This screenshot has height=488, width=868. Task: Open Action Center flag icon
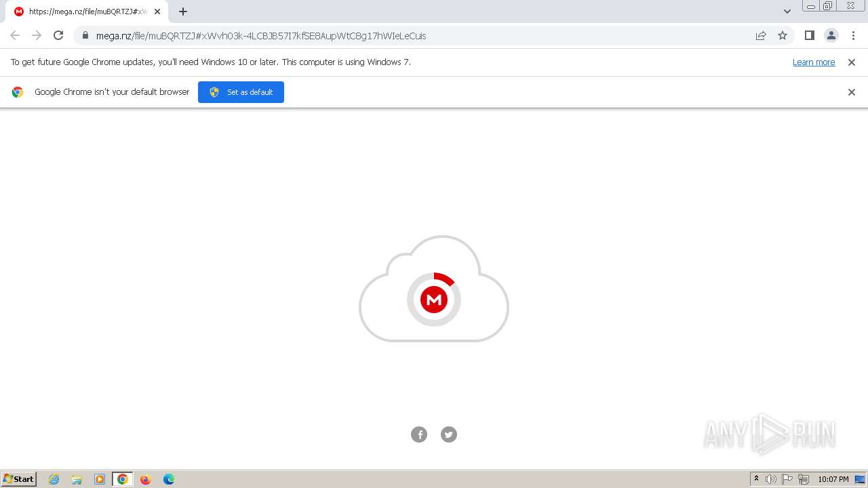pyautogui.click(x=787, y=479)
